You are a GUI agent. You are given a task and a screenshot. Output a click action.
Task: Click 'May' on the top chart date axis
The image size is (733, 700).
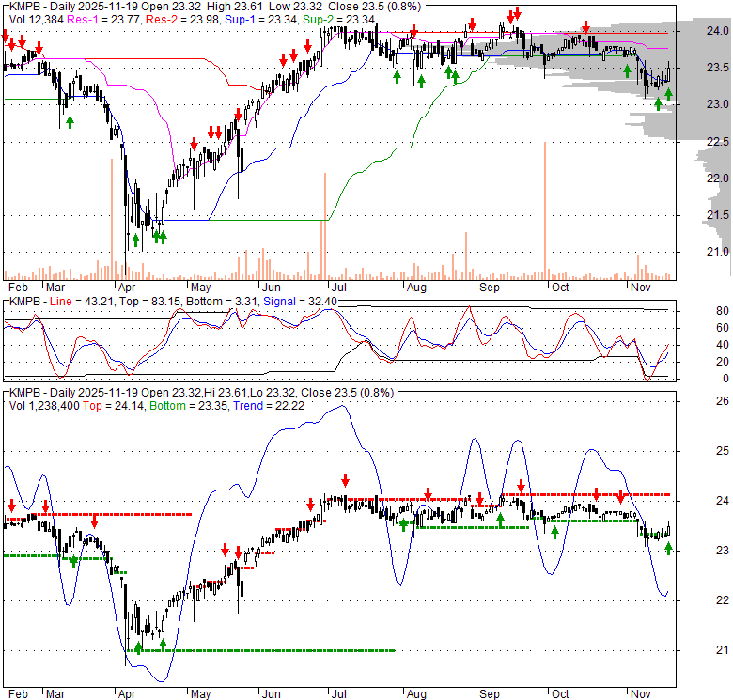click(x=200, y=288)
